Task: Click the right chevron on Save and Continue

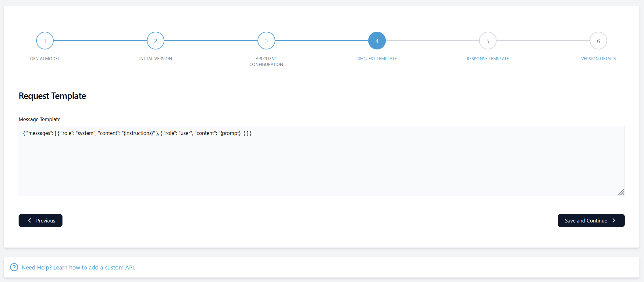Action: tap(614, 220)
